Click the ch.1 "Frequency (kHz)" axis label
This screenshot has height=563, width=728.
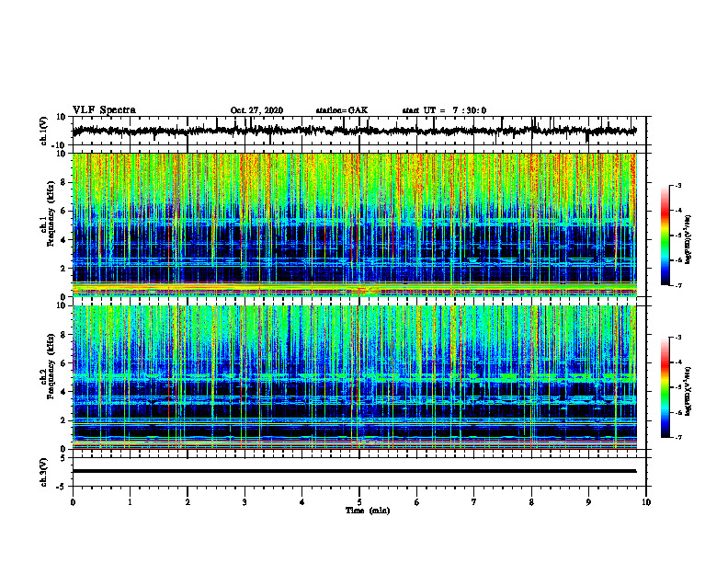click(51, 214)
